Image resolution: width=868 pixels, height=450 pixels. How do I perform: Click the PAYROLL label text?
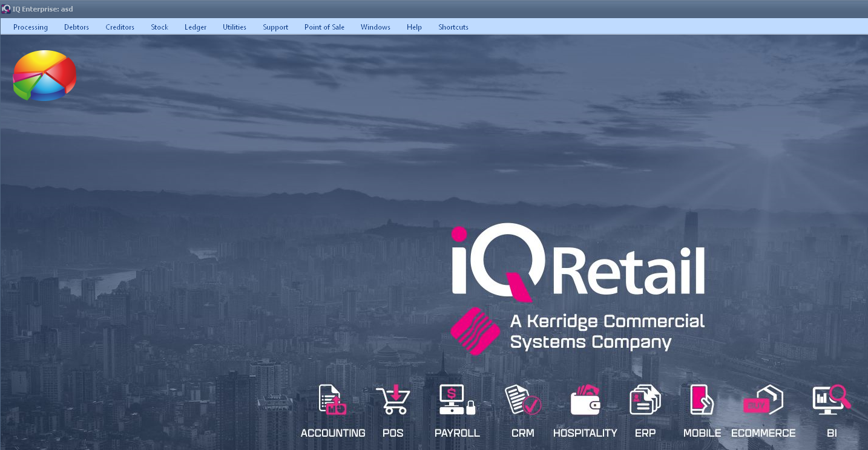pyautogui.click(x=457, y=433)
